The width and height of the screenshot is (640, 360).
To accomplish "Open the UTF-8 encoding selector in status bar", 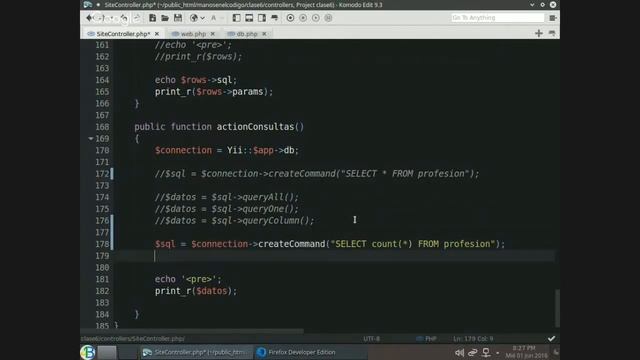I will click(x=371, y=339).
